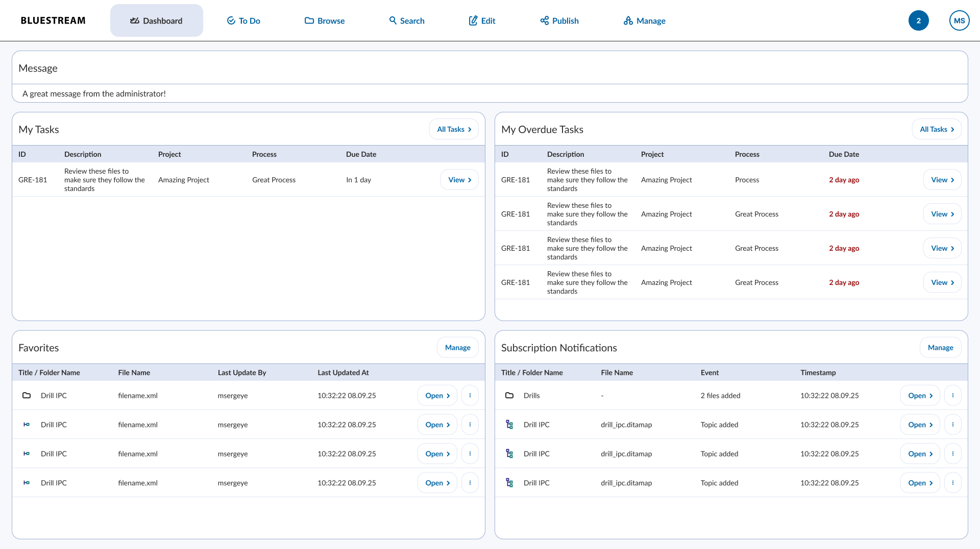View the overdue task with Process 'Process'
Viewport: 980px width, 549px height.
tap(942, 180)
